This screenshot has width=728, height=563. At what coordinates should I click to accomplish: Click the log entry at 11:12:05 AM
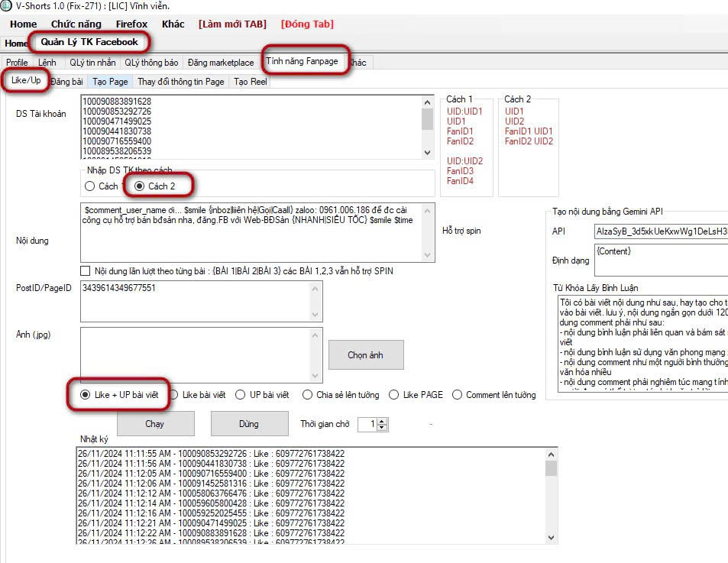coord(212,474)
